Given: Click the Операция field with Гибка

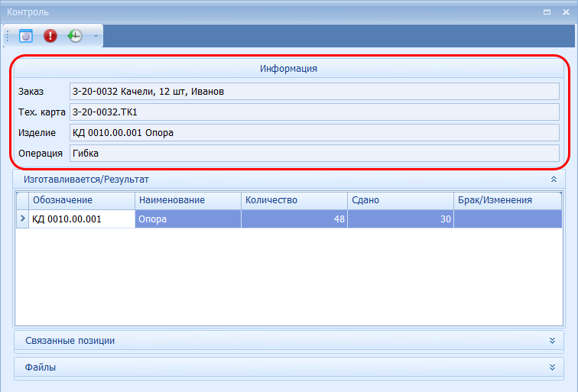Looking at the screenshot, I should [313, 154].
